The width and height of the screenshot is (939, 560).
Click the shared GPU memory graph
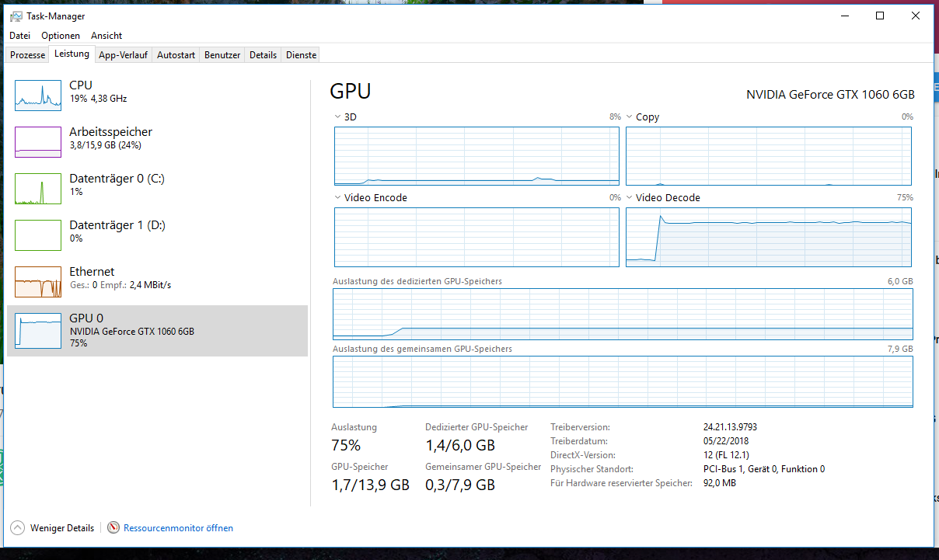(x=623, y=381)
